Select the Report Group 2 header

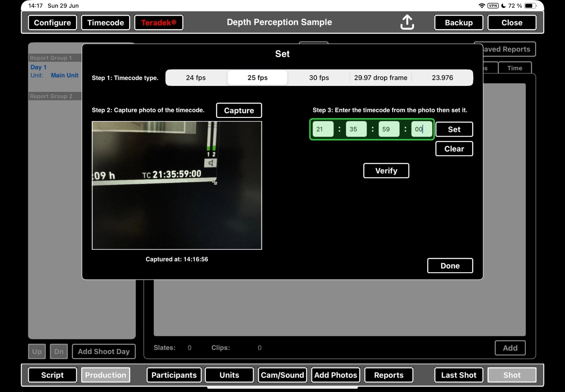[55, 96]
